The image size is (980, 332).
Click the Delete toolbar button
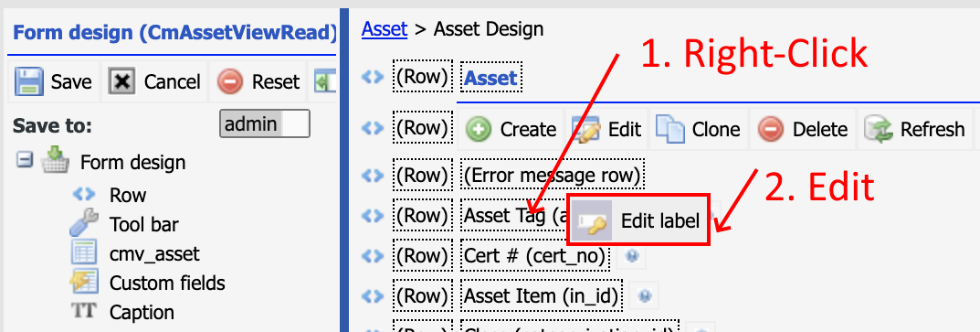point(803,129)
